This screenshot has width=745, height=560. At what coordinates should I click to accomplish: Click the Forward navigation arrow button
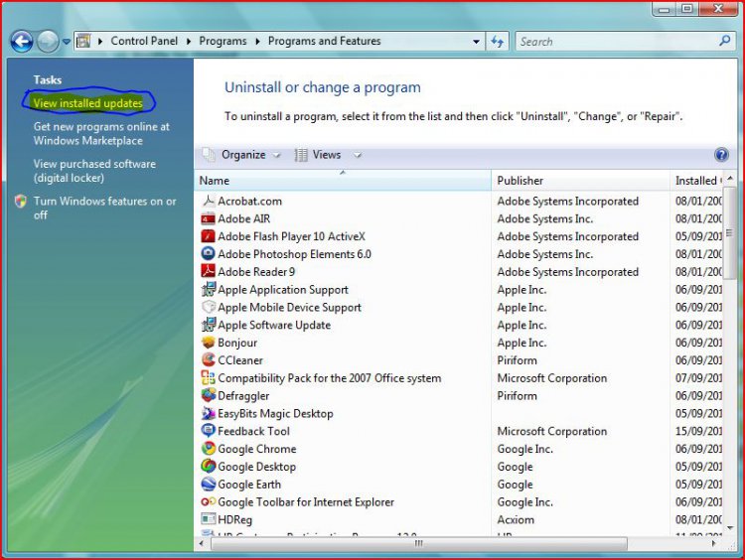48,42
